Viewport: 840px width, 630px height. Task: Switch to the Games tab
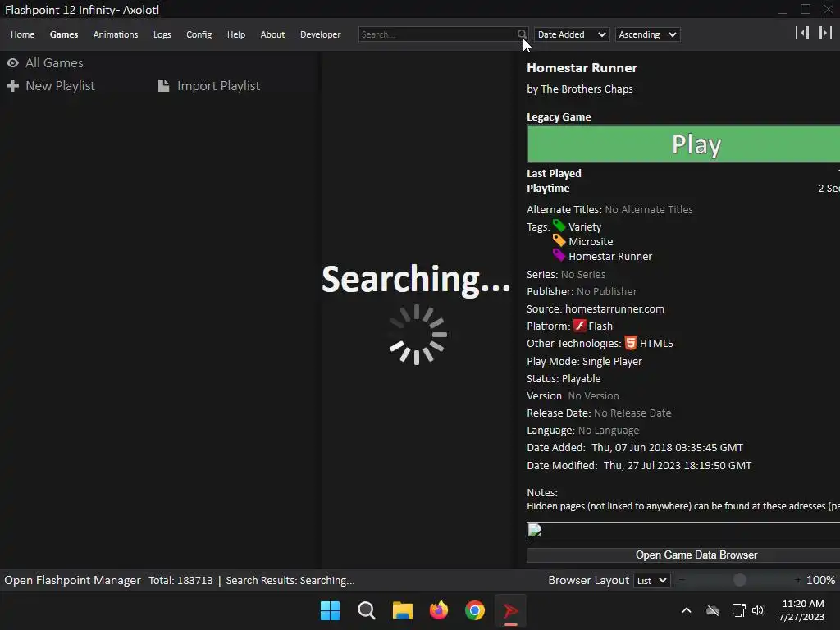pyautogui.click(x=64, y=34)
